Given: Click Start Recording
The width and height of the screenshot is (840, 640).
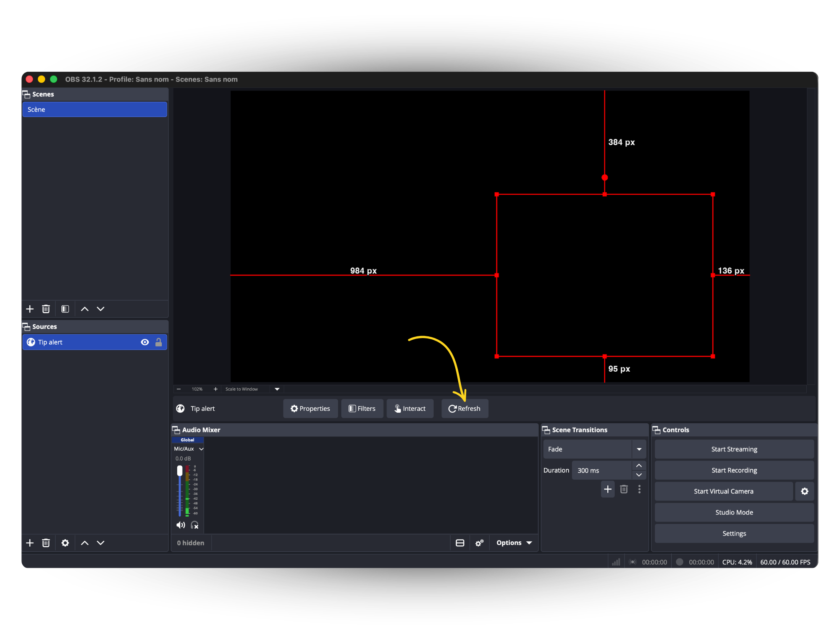Looking at the screenshot, I should pos(734,470).
